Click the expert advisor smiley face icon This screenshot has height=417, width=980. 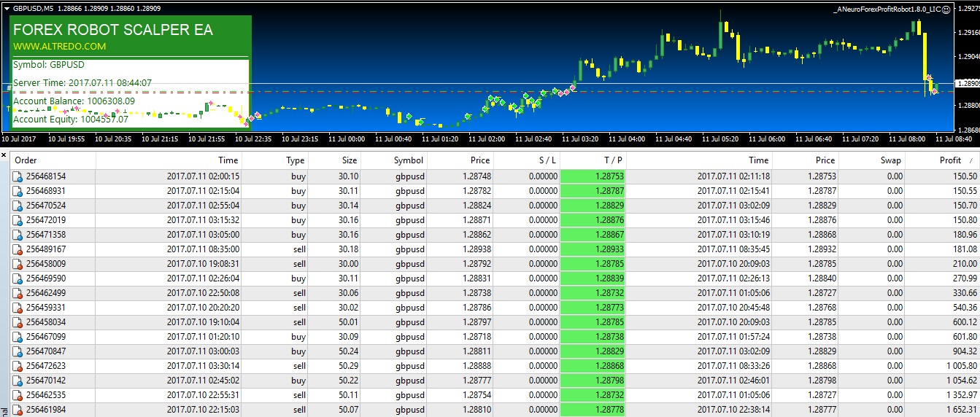[x=946, y=9]
